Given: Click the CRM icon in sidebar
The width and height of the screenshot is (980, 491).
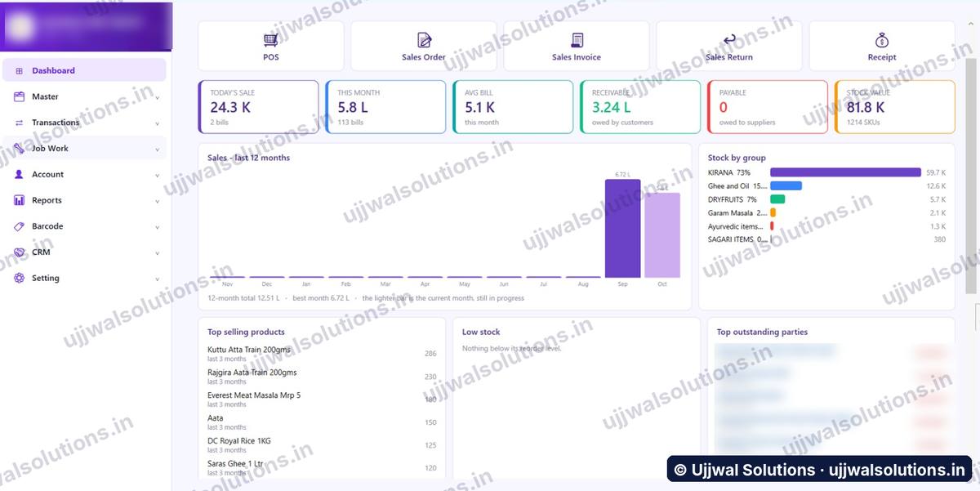Looking at the screenshot, I should [x=19, y=252].
